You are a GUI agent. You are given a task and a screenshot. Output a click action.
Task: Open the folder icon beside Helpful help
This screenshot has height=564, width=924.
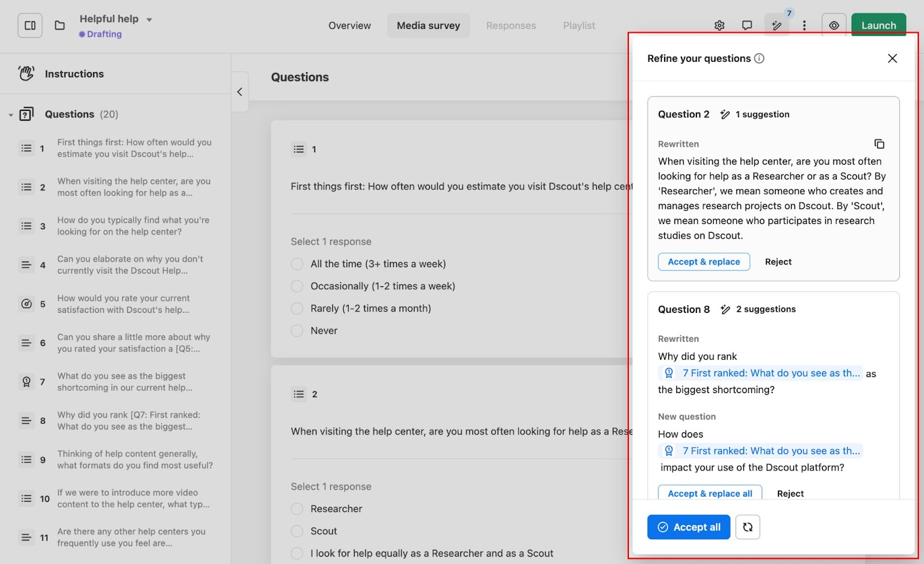(59, 25)
